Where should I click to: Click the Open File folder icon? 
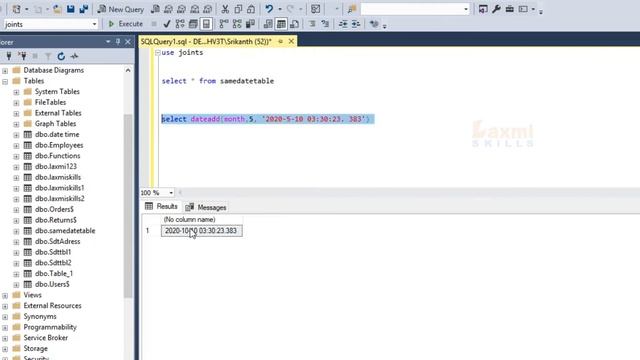(57, 9)
